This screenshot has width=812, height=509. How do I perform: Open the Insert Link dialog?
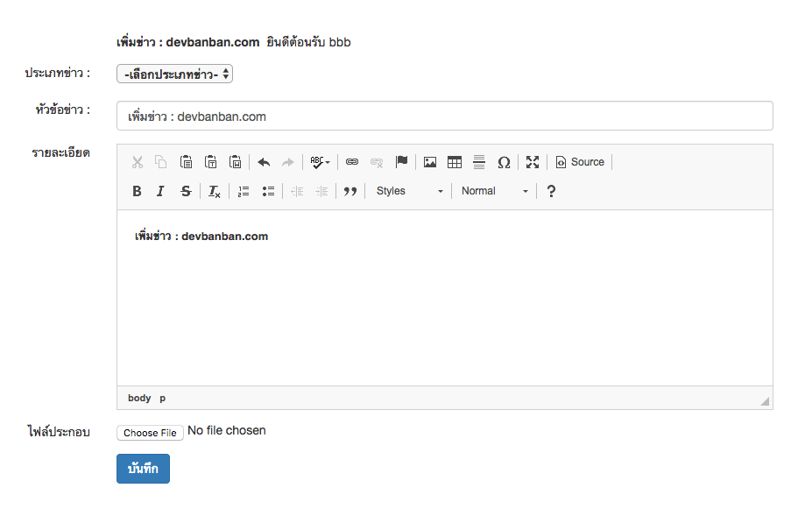coord(352,162)
